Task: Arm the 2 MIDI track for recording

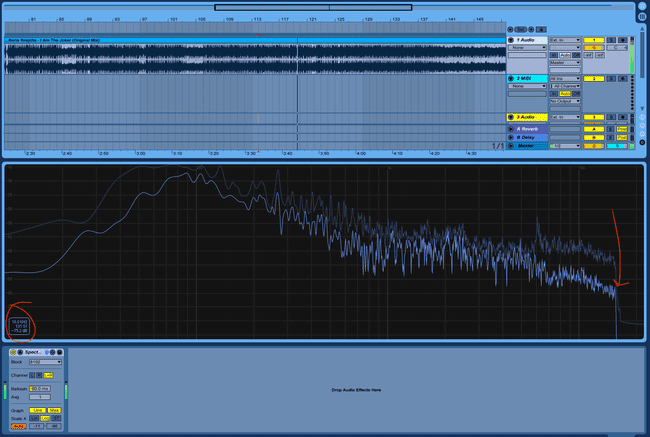Action: point(623,78)
